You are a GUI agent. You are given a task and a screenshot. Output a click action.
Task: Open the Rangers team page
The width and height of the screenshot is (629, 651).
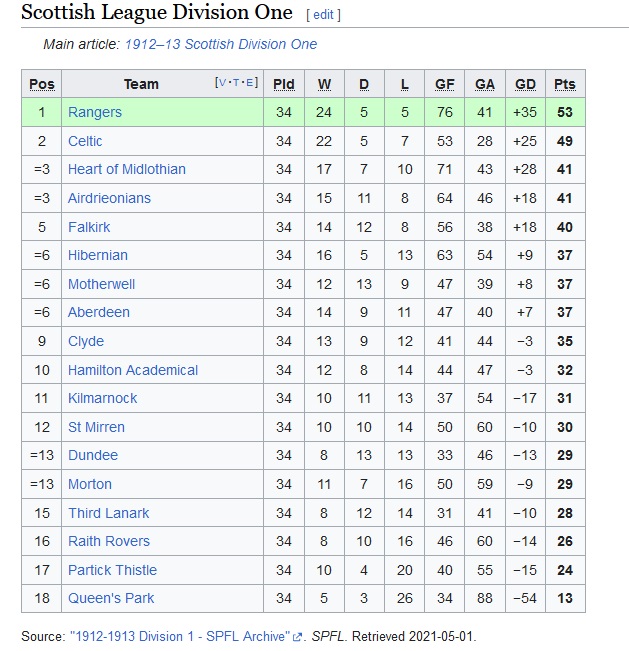click(x=95, y=112)
